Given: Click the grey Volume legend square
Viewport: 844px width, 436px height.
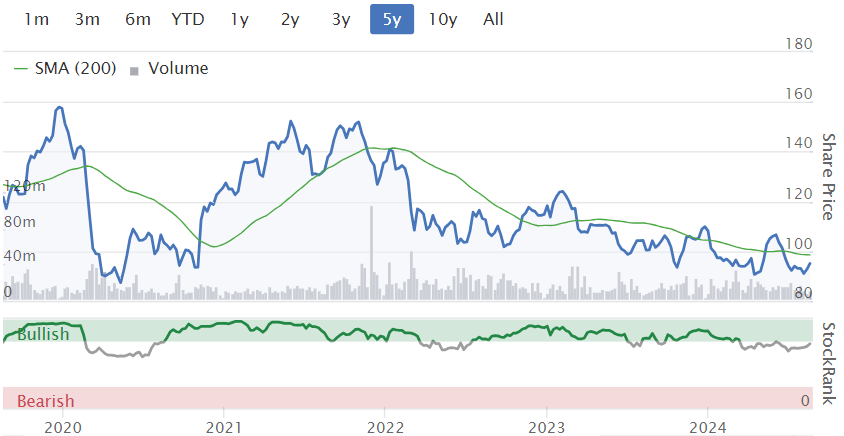Looking at the screenshot, I should (135, 71).
